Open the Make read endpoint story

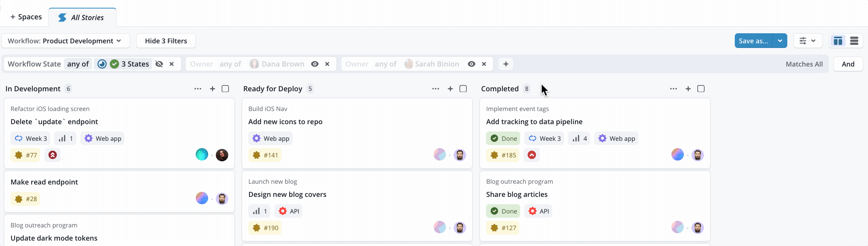tap(44, 182)
